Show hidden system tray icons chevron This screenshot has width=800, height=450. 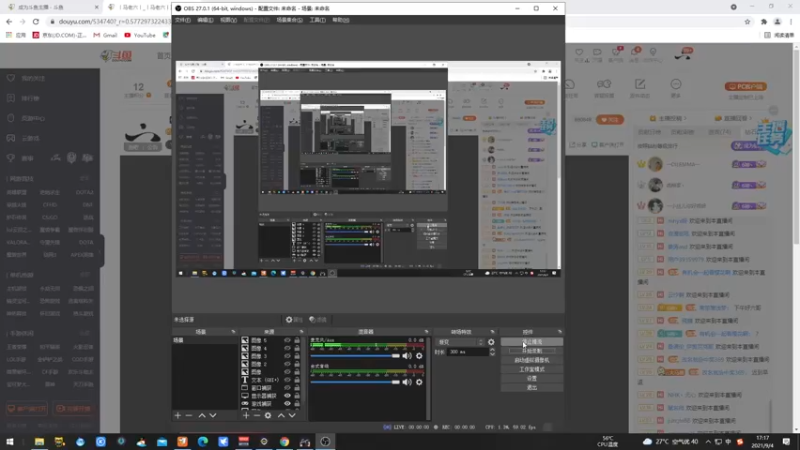pyautogui.click(x=708, y=442)
